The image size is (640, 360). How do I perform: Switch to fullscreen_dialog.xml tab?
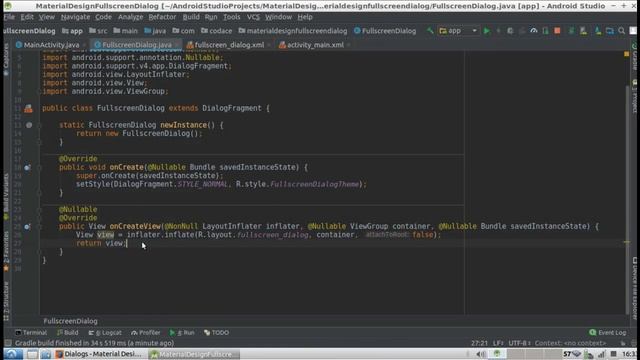pos(229,45)
